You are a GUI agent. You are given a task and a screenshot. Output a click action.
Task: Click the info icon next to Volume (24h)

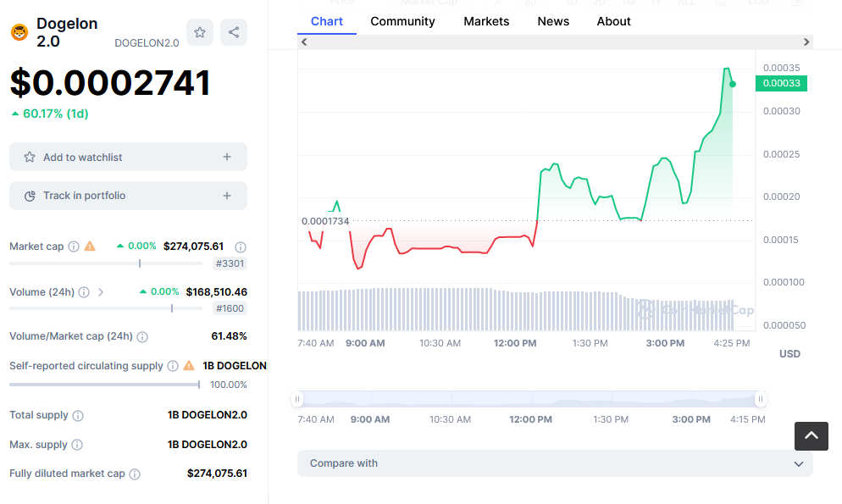pos(84,292)
